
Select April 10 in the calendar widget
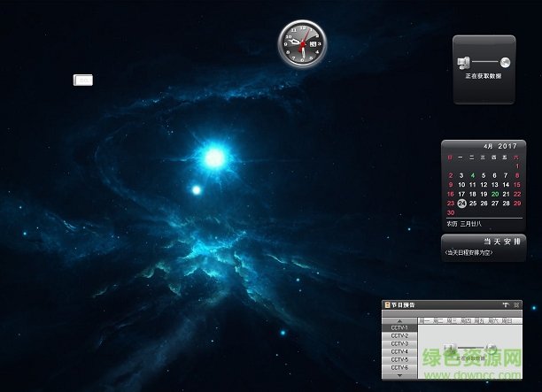coord(461,185)
